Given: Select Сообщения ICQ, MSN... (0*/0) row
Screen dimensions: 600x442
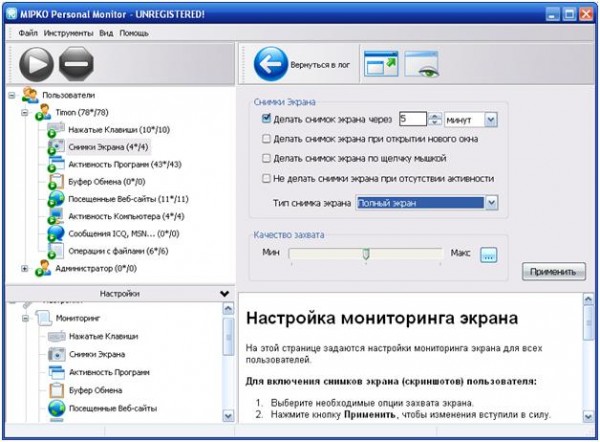Looking at the screenshot, I should pyautogui.click(x=124, y=234).
